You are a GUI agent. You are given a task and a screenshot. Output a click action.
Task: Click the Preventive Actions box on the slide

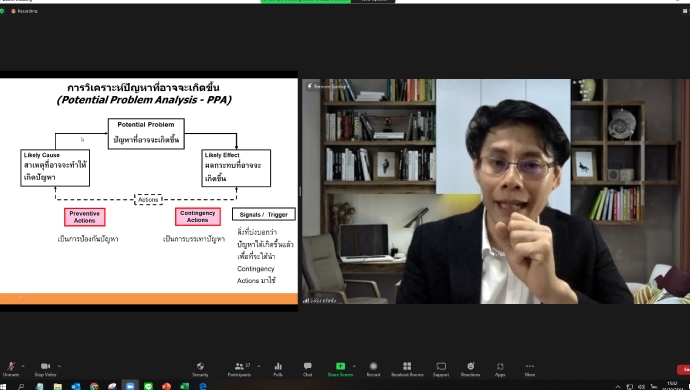[85, 217]
